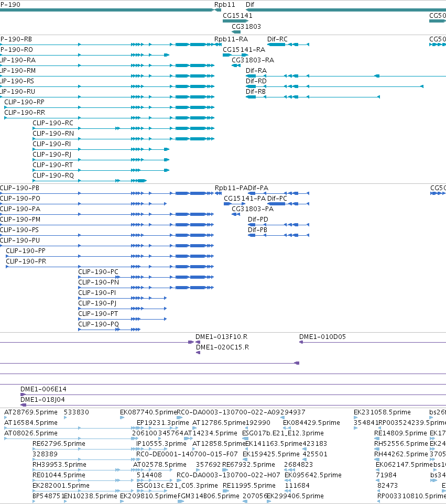
Task: Select the IP10555.3prime EST label
Action: (161, 444)
